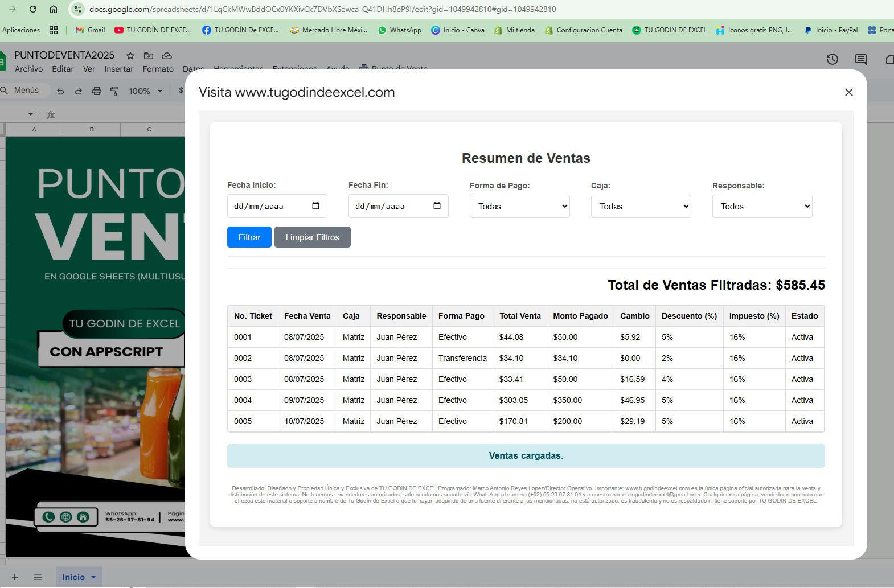Click ticket number 0001 cell
The width and height of the screenshot is (894, 588).
pos(253,337)
